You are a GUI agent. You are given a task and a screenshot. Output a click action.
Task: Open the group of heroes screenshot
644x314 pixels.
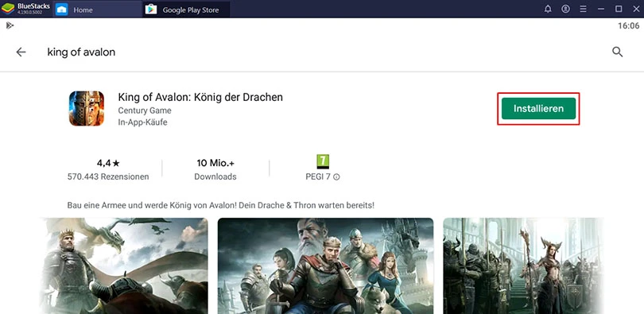(325, 266)
